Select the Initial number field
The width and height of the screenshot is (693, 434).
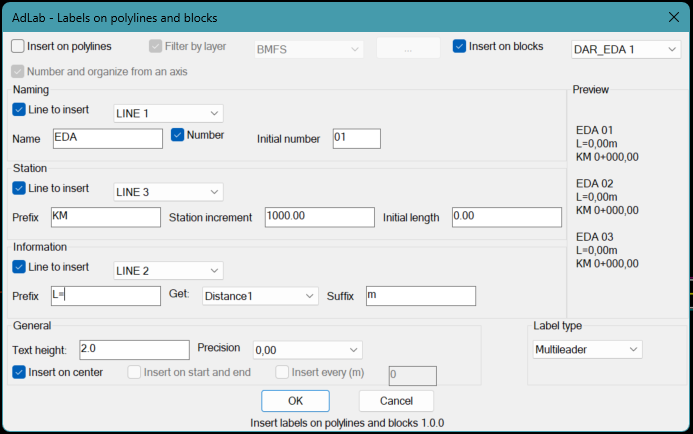(x=355, y=138)
